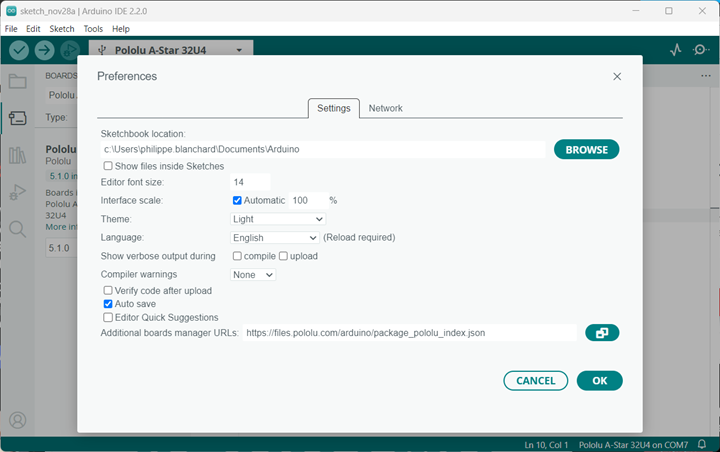Uncheck the Auto save option
The height and width of the screenshot is (452, 720).
108,303
